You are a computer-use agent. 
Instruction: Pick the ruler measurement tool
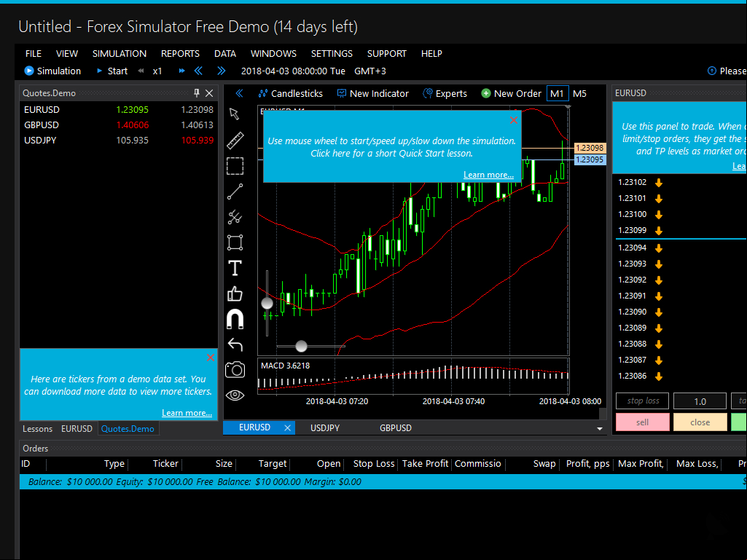235,140
